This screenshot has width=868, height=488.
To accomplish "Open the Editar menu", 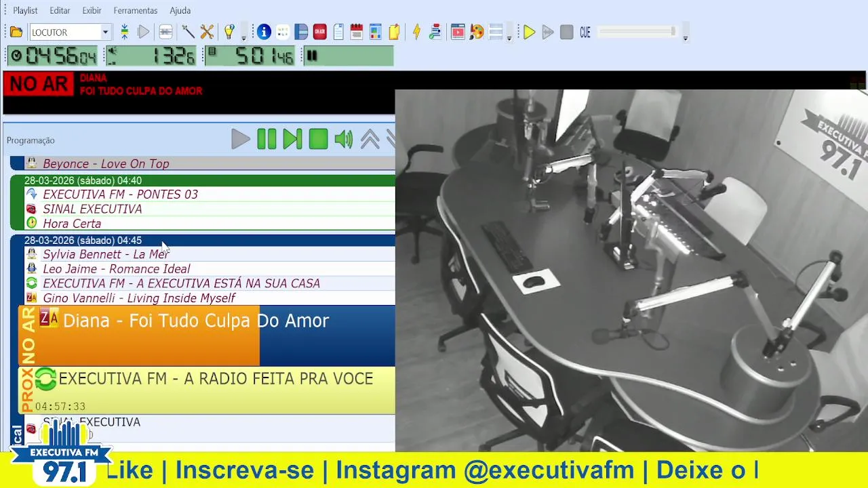I will pyautogui.click(x=60, y=10).
